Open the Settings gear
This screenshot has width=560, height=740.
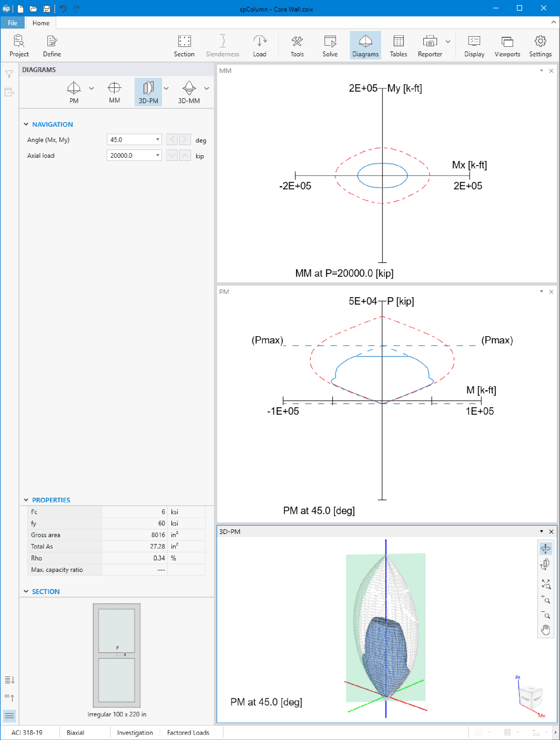(540, 45)
